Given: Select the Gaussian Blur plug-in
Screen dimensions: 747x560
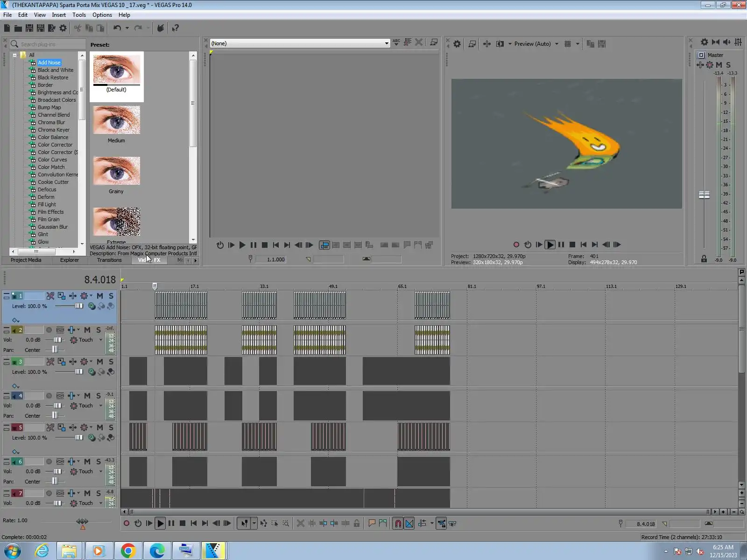Looking at the screenshot, I should (x=53, y=227).
